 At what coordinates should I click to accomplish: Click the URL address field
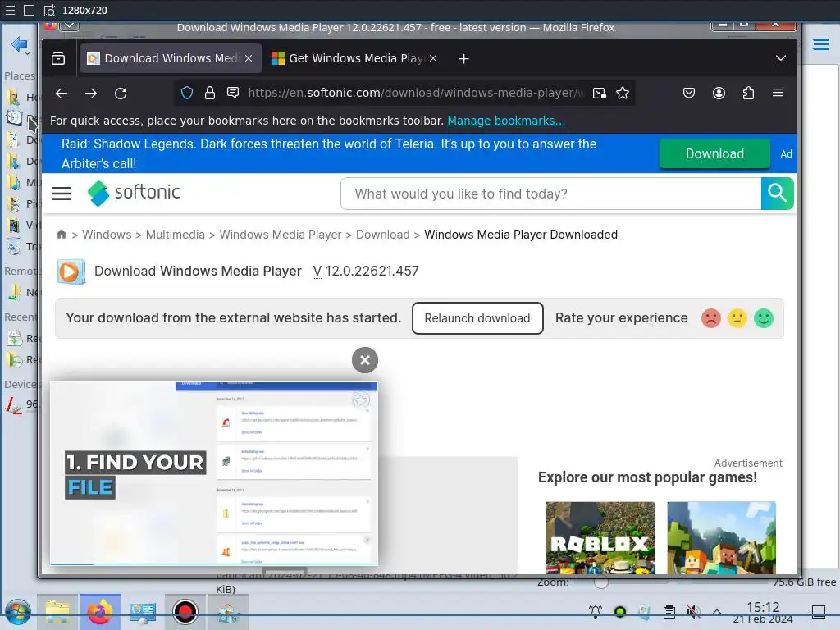(x=416, y=94)
